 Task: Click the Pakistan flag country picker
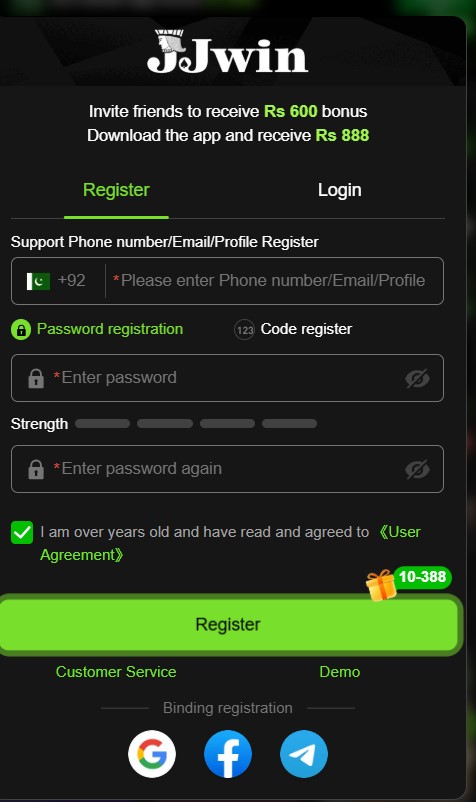38,281
